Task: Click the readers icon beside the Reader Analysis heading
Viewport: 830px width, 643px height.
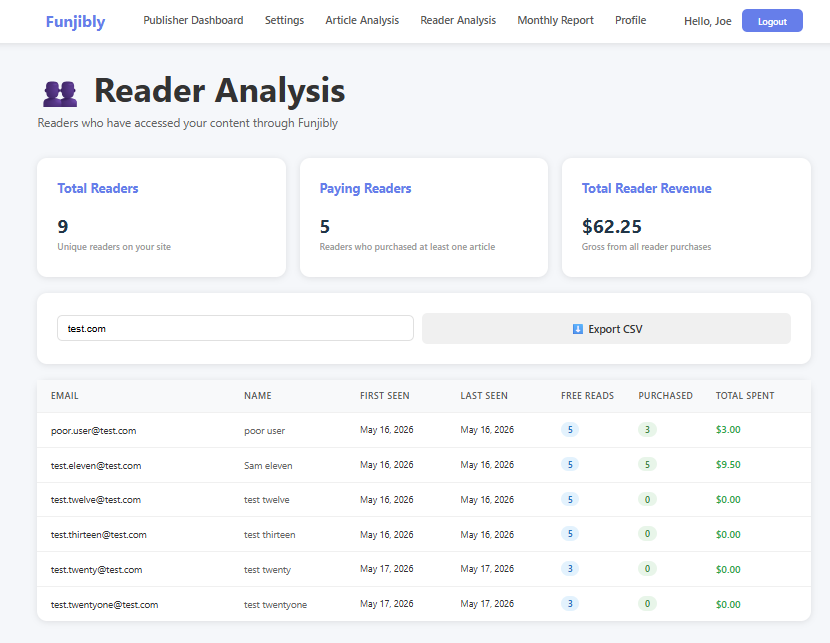Action: click(60, 94)
